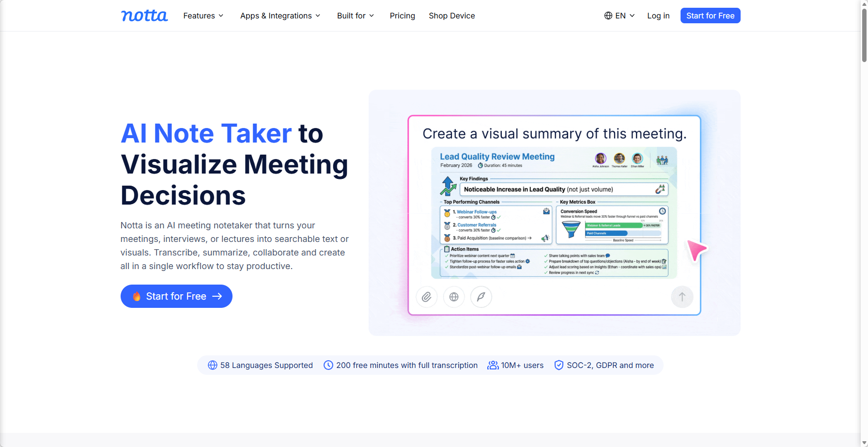Click the visual summary meeting preview image
868x447 pixels.
click(554, 212)
